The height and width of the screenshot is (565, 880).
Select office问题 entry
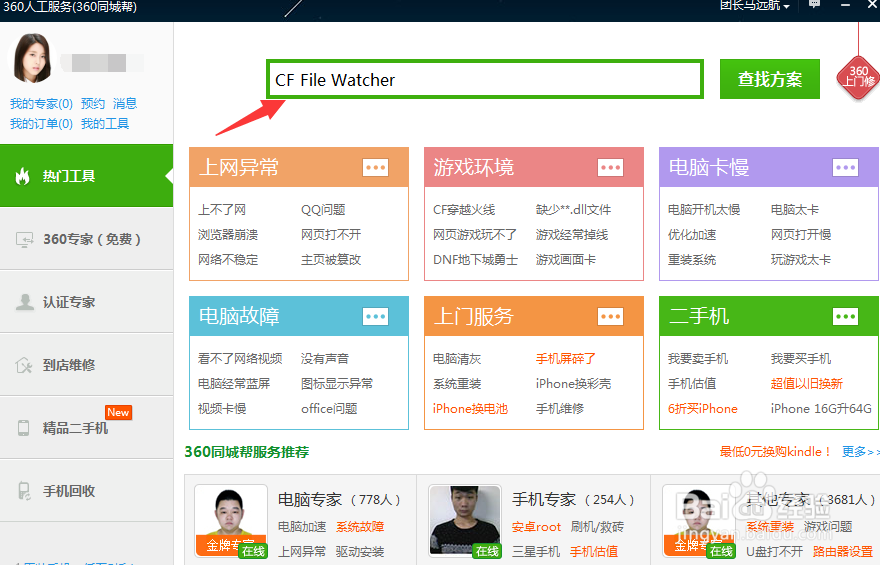point(329,408)
